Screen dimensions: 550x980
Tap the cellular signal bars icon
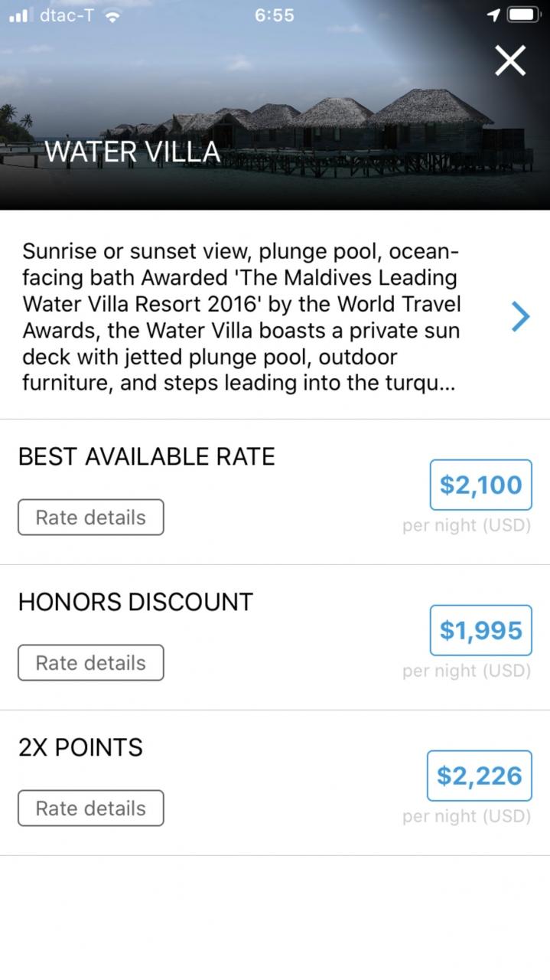click(x=18, y=16)
